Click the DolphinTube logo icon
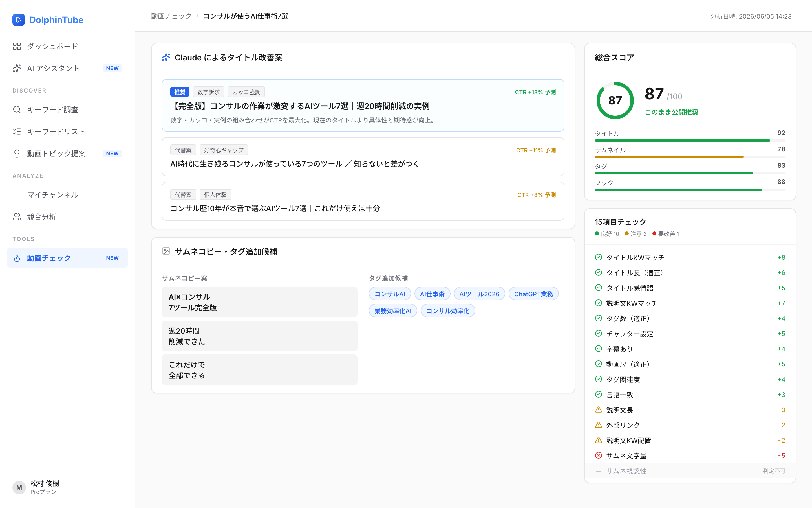 tap(18, 20)
